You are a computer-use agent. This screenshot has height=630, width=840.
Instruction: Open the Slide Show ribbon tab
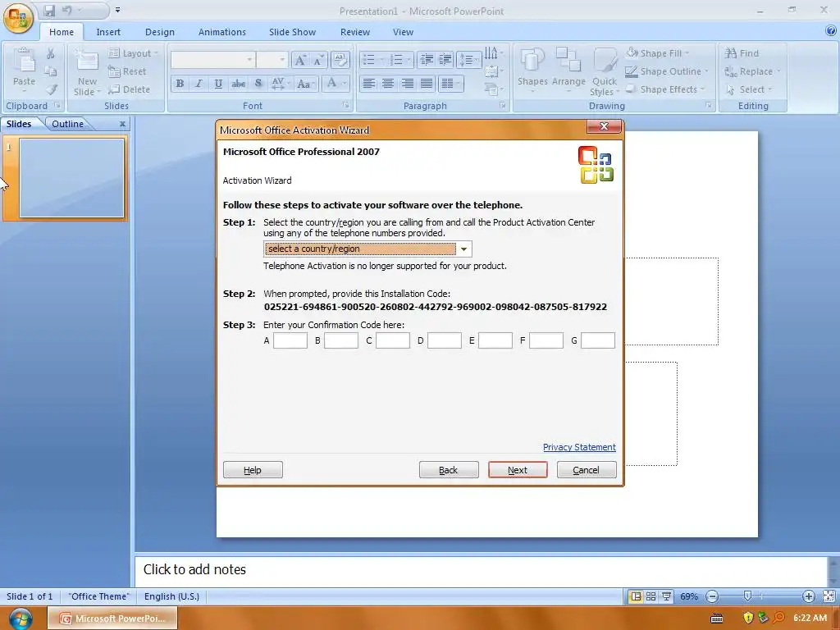point(293,32)
